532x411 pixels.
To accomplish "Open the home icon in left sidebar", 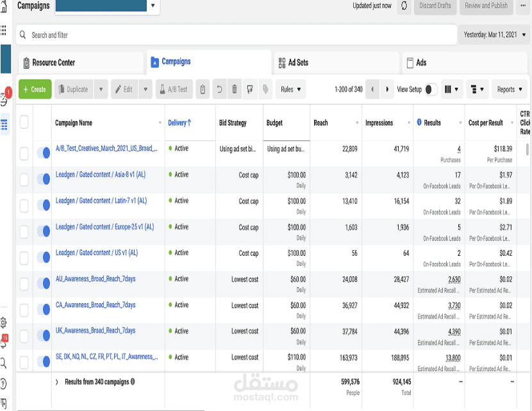I will click(4, 7).
